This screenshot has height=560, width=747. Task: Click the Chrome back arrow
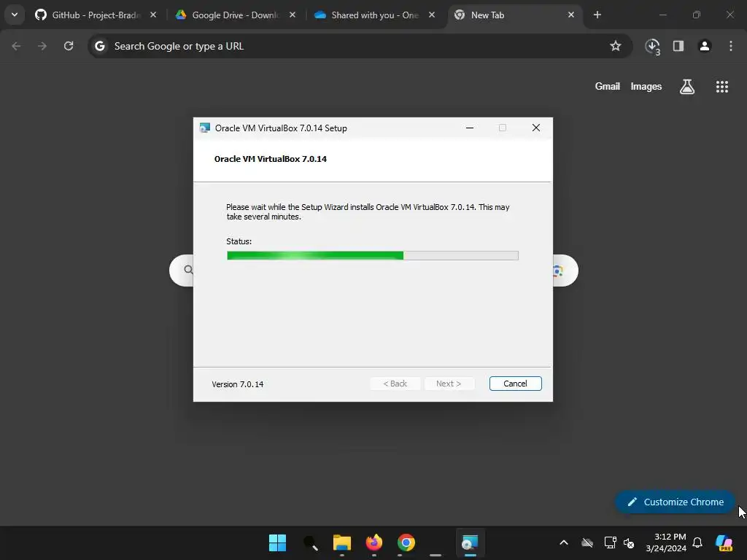(x=16, y=46)
